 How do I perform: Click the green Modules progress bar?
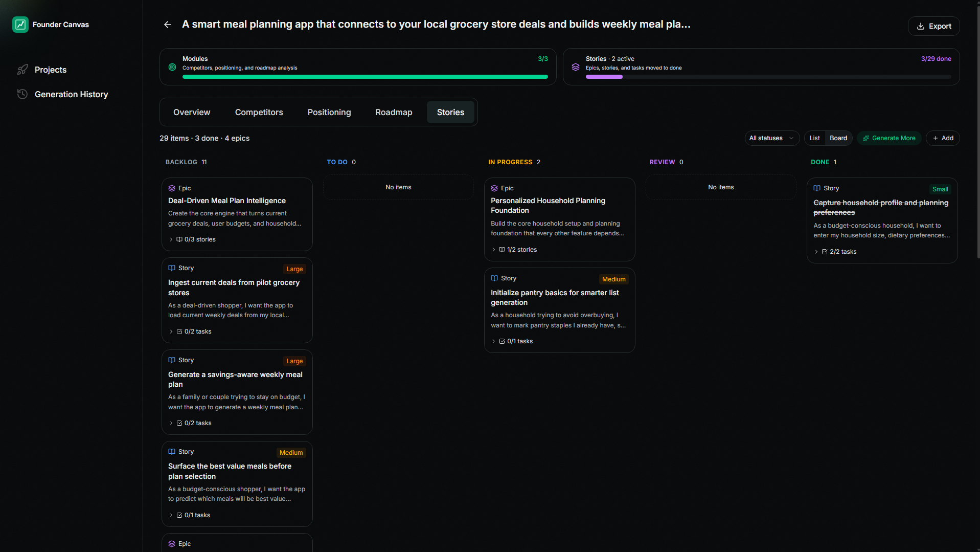365,77
